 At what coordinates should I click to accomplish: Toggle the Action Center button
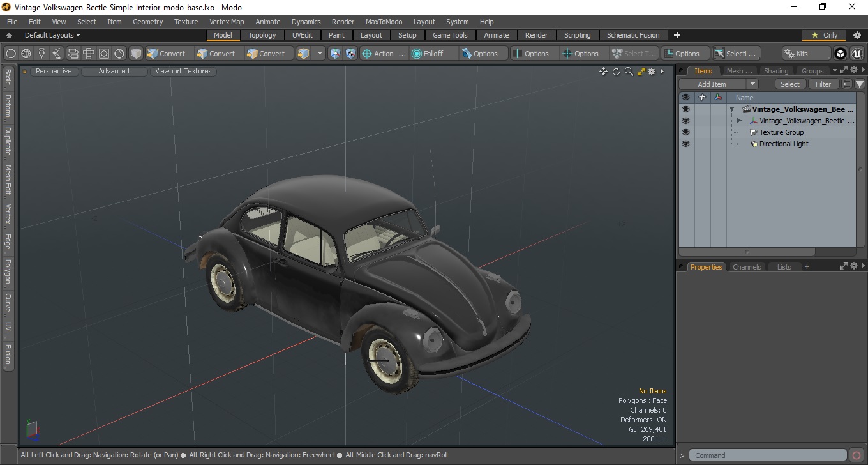[384, 54]
